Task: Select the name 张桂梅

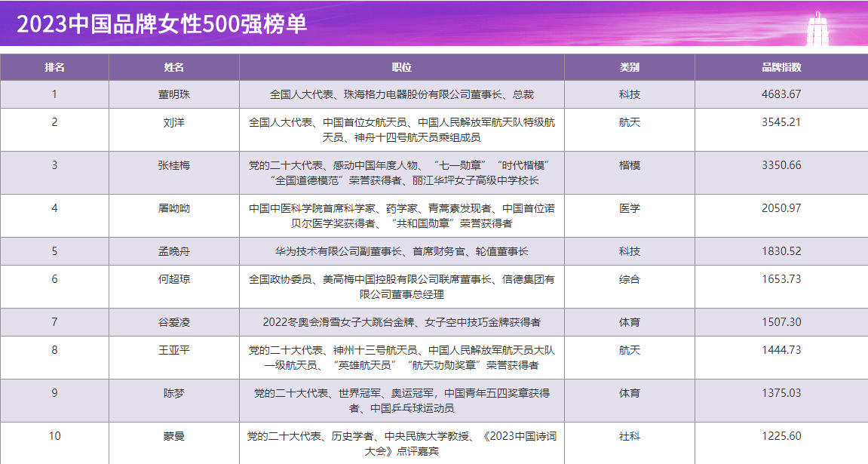Action: pos(173,165)
